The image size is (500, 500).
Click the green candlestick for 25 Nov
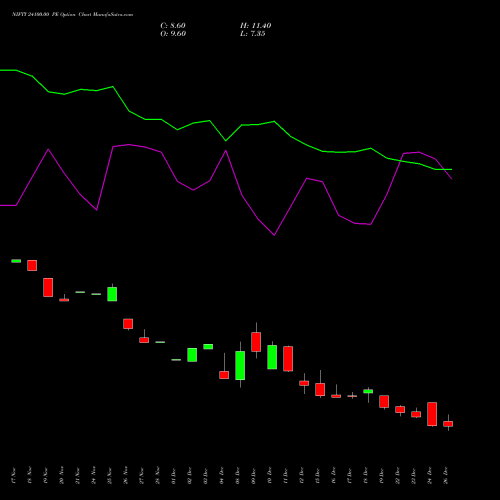(112, 294)
